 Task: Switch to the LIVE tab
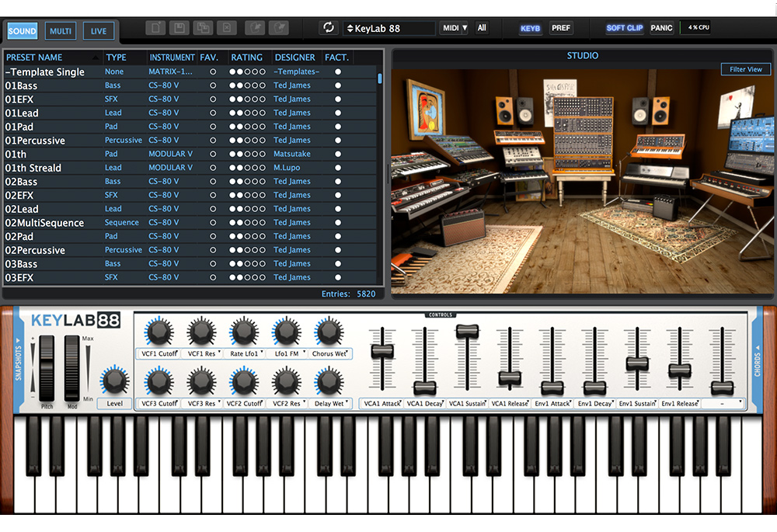(x=99, y=31)
